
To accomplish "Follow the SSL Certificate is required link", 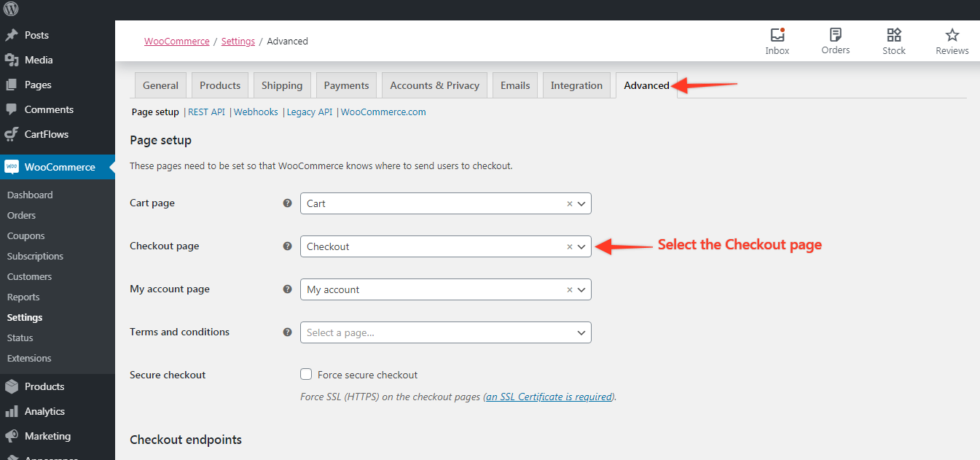I will tap(549, 397).
